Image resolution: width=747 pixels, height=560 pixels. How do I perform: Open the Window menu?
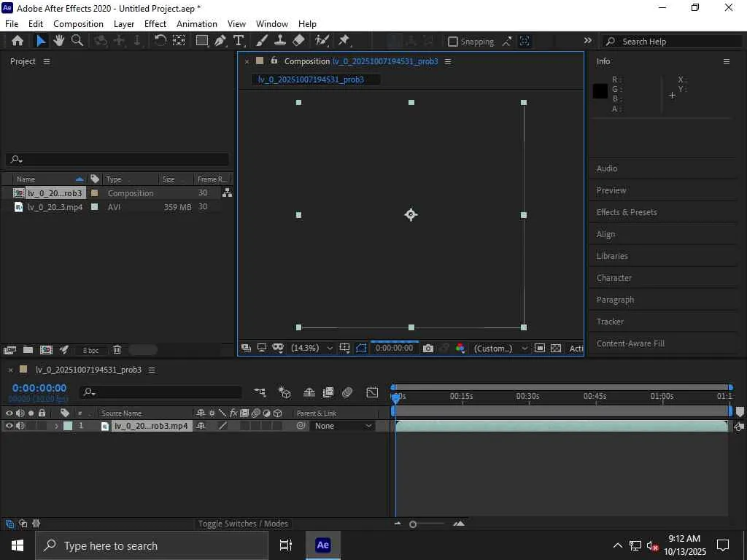pos(271,24)
